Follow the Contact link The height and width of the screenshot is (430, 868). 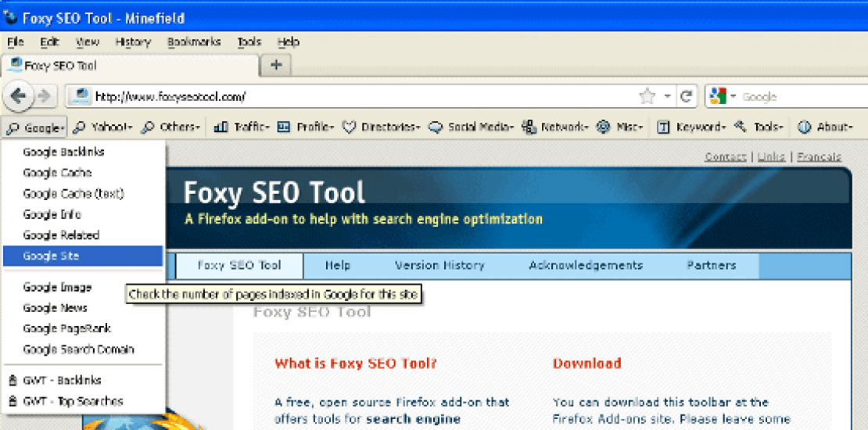tap(725, 156)
